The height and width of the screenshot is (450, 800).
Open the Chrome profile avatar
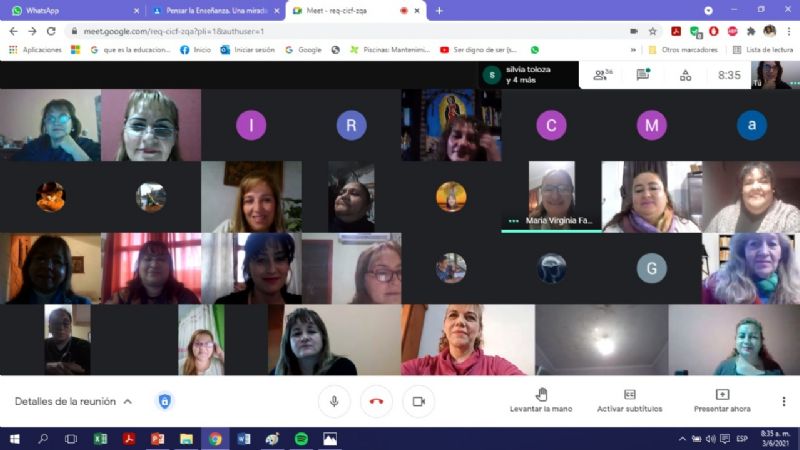click(769, 31)
